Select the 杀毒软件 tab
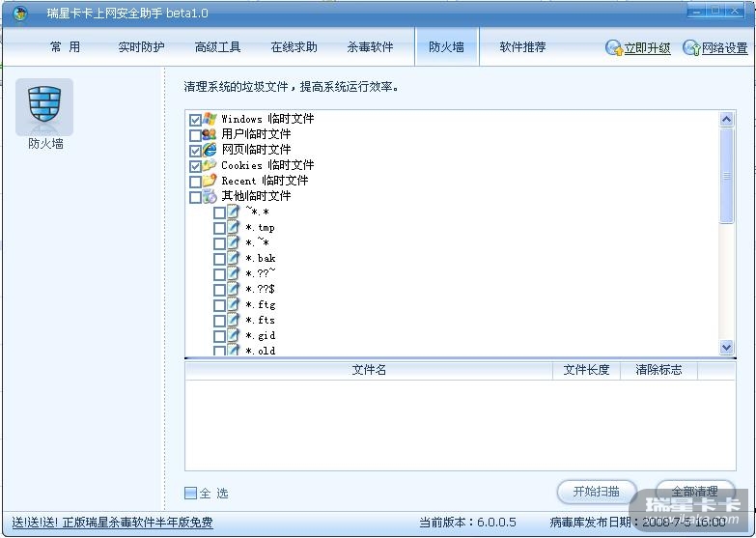The image size is (756, 538). point(370,46)
